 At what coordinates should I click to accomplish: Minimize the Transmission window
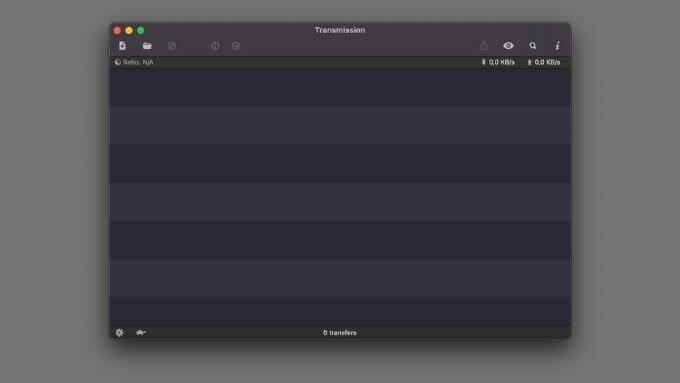(129, 30)
